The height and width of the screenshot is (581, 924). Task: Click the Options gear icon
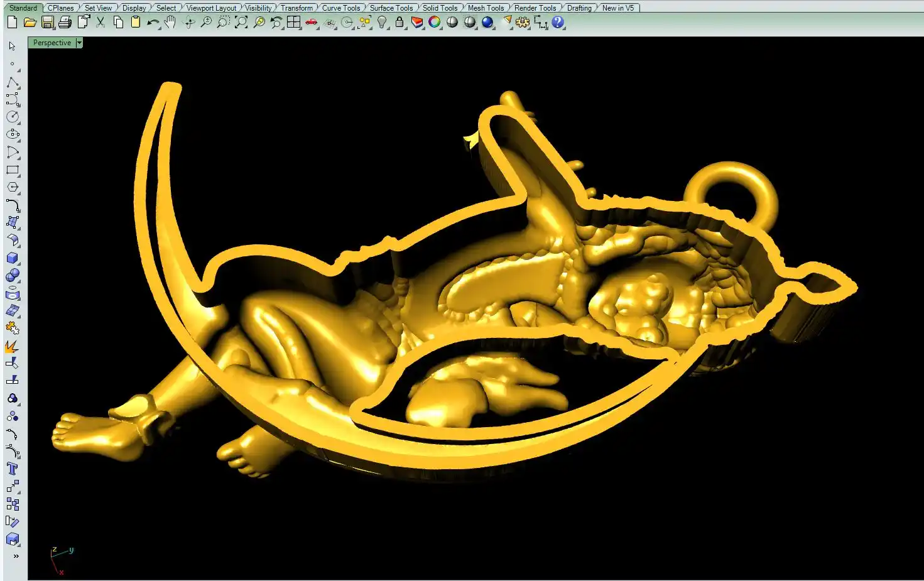pyautogui.click(x=523, y=23)
